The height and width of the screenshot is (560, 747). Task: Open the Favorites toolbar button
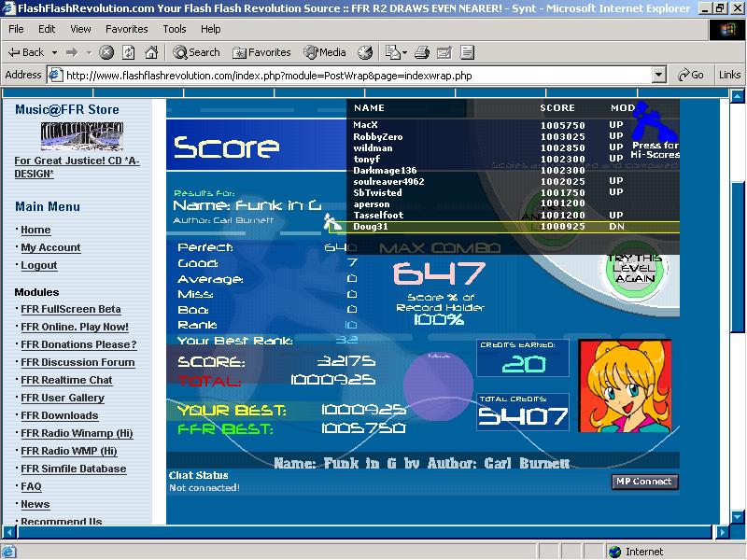click(x=261, y=52)
